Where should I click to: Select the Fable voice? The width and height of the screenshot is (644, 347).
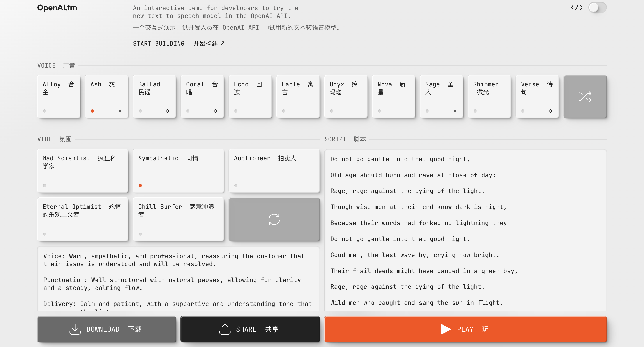tap(298, 97)
